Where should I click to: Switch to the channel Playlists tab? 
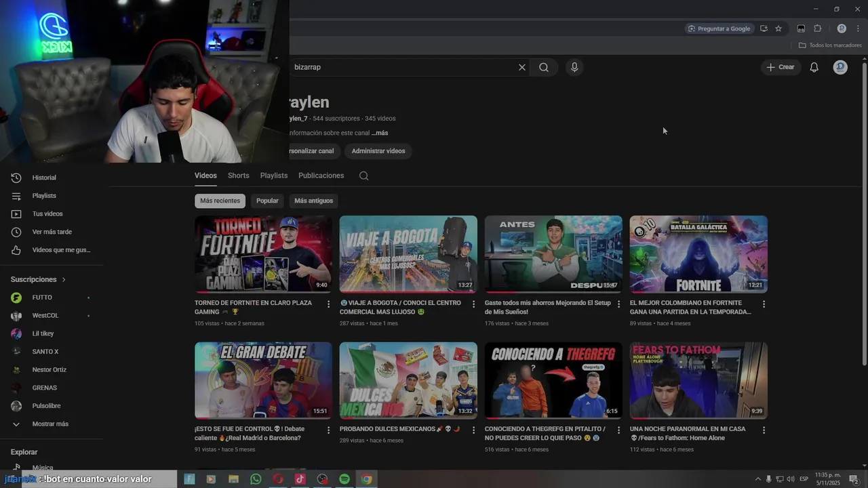pos(274,176)
